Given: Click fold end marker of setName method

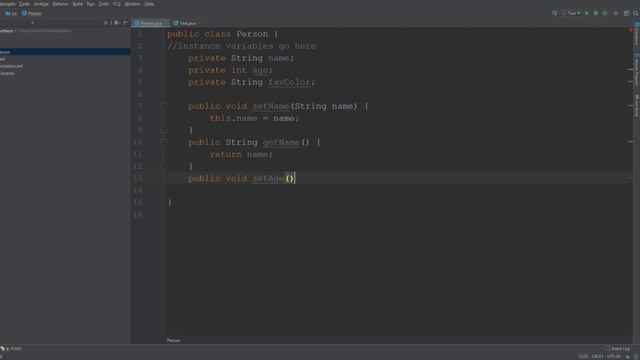Looking at the screenshot, I should 164,130.
